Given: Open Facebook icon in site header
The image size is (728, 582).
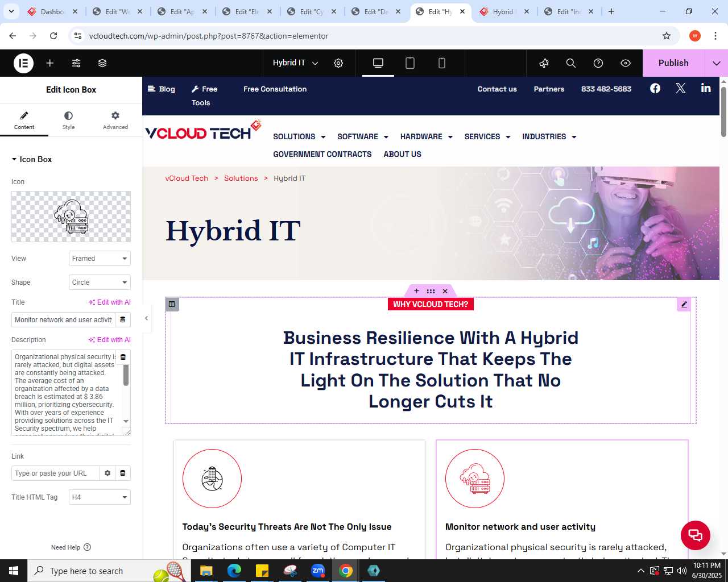Looking at the screenshot, I should (x=655, y=88).
